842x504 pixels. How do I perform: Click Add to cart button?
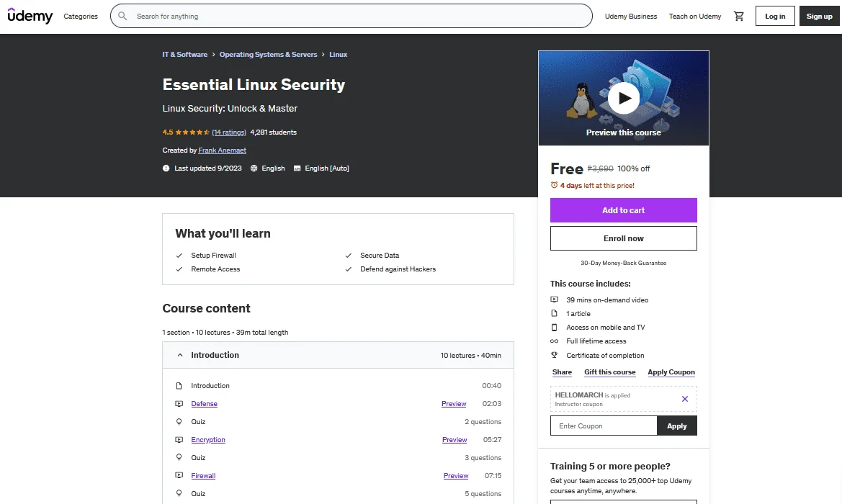pyautogui.click(x=624, y=210)
